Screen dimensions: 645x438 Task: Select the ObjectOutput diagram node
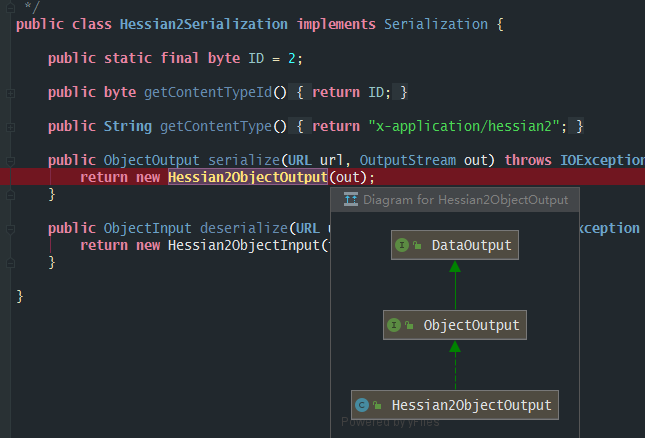click(x=455, y=325)
